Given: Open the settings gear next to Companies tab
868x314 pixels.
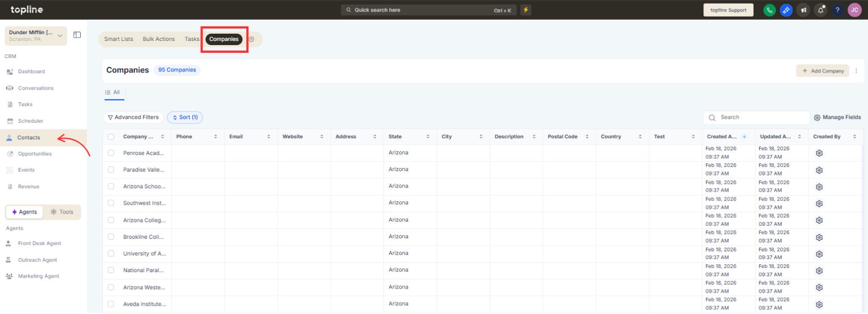Looking at the screenshot, I should 252,39.
